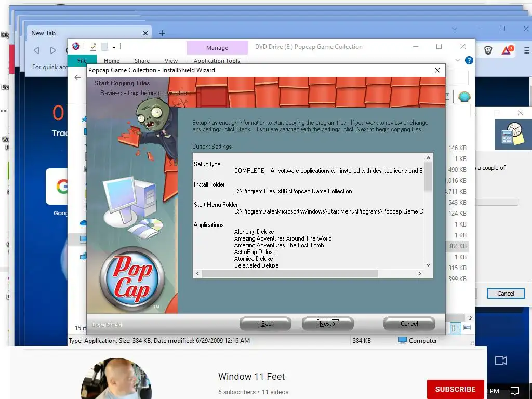This screenshot has height=399, width=532.
Task: Click the Google shortcut tile
Action: point(57,187)
